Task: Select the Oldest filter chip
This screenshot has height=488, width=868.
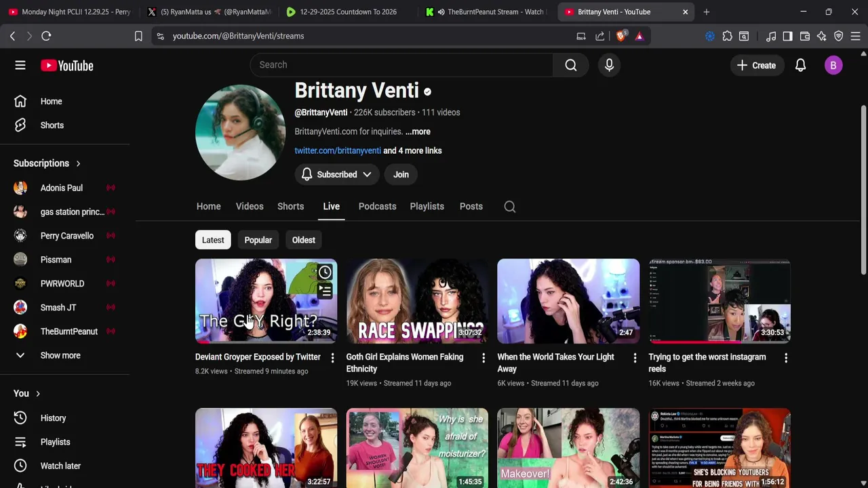Action: [x=304, y=240]
